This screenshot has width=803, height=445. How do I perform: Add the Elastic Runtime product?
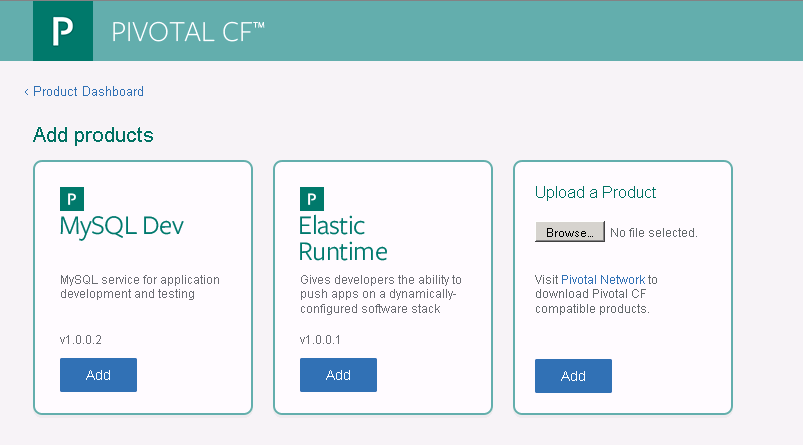point(338,375)
